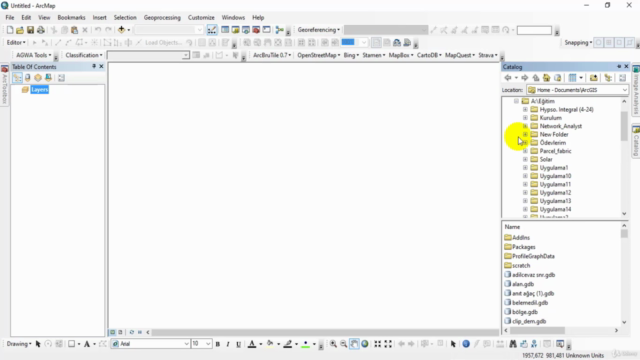Toggle underline text formatting
Image resolution: width=640 pixels, height=360 pixels.
(x=238, y=344)
